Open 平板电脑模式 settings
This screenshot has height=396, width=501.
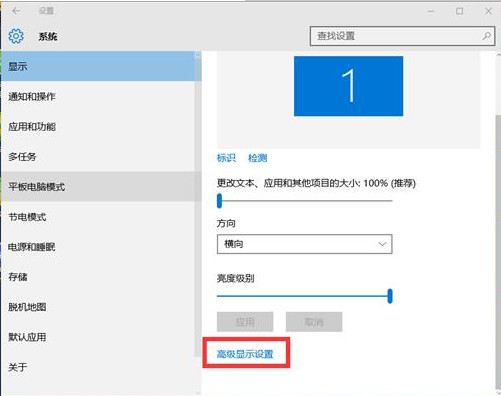click(x=101, y=187)
